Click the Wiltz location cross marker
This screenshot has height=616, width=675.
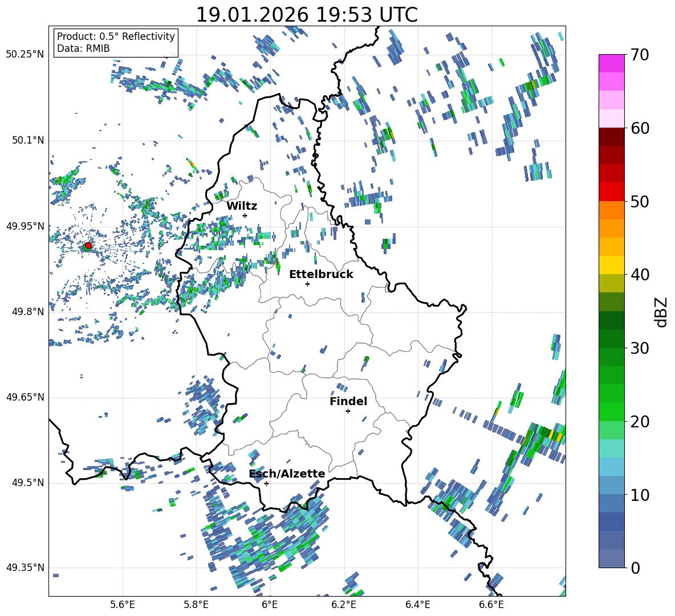click(x=245, y=215)
